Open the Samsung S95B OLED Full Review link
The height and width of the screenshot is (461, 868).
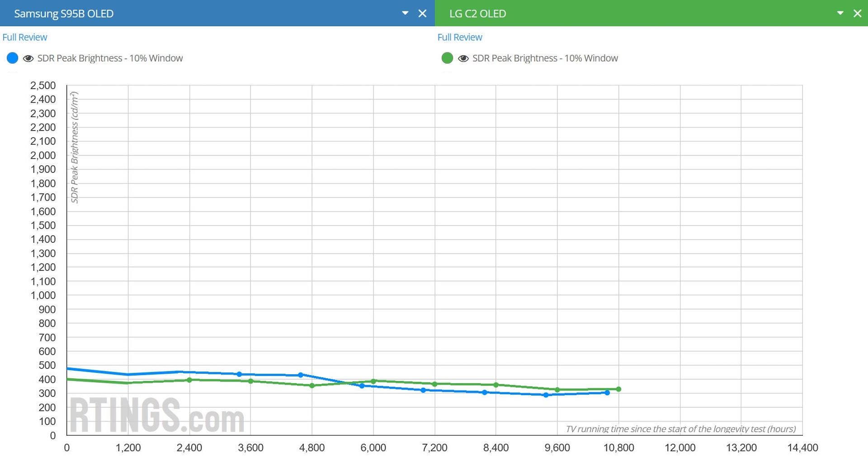25,37
